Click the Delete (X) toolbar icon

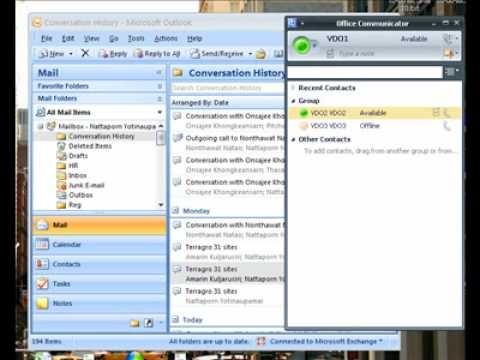click(x=85, y=53)
